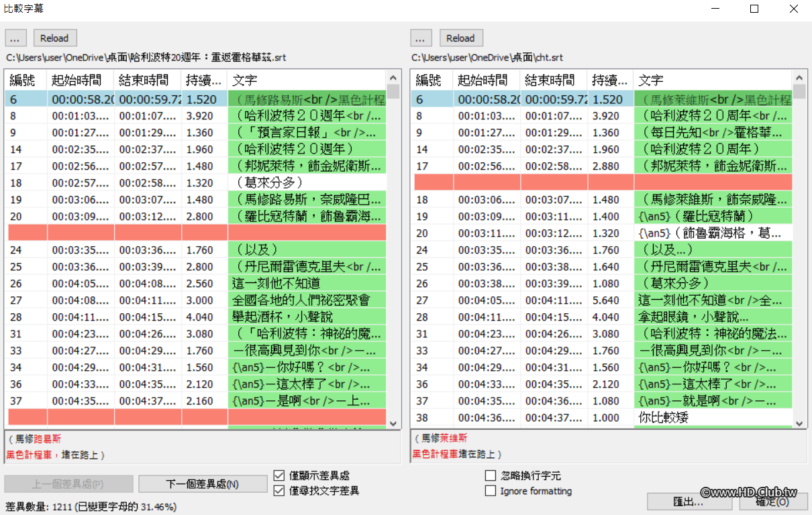Select left pane row 8 哈利波特20週年
Screen dimensions: 812x515
coord(196,116)
